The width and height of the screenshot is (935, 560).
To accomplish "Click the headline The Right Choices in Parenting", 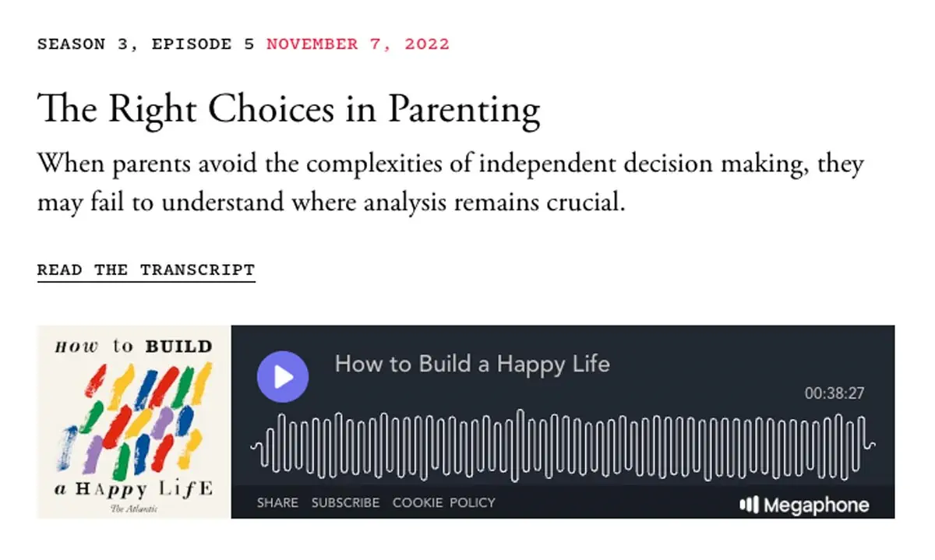I will [x=288, y=109].
